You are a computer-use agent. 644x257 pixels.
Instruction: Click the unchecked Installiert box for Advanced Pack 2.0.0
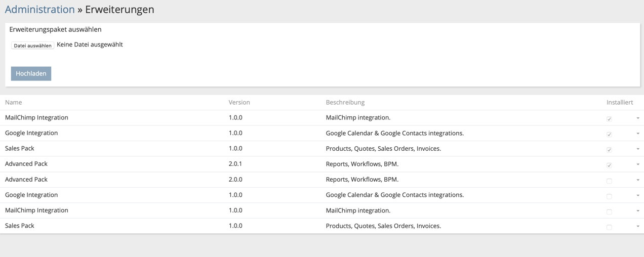click(609, 181)
